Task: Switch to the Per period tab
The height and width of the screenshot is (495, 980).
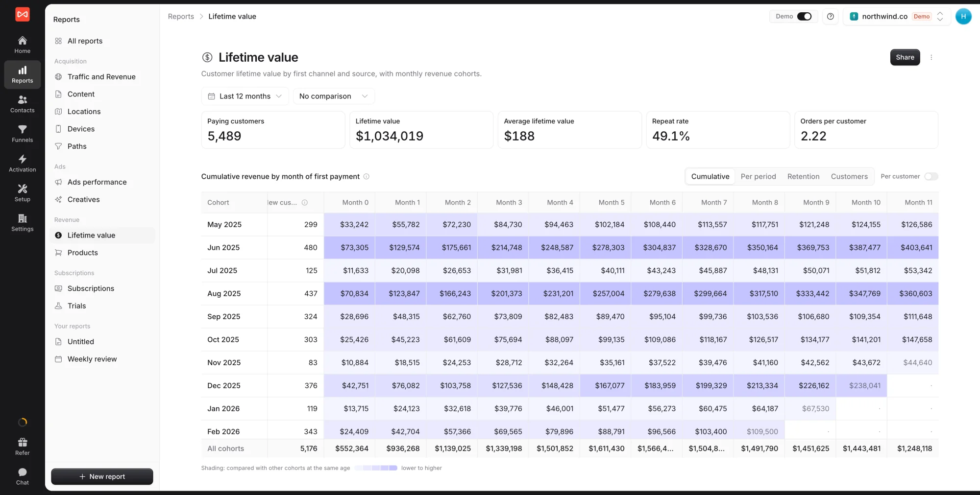Action: [x=758, y=176]
